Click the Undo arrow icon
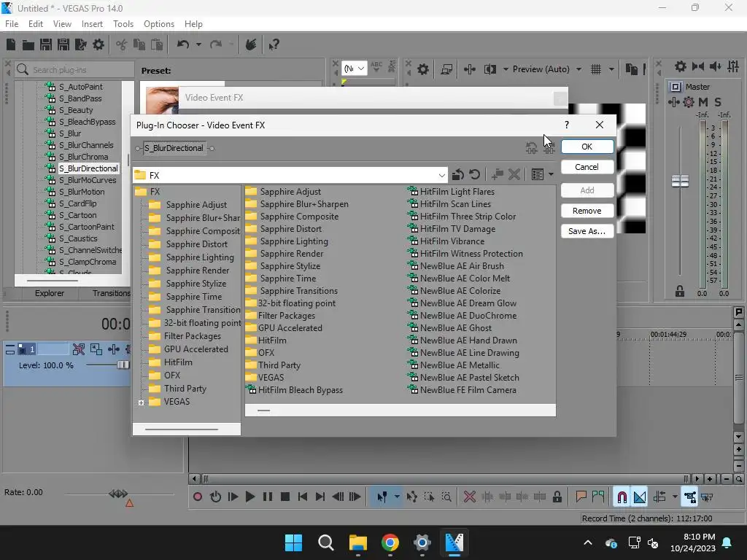The image size is (747, 560). tap(183, 44)
